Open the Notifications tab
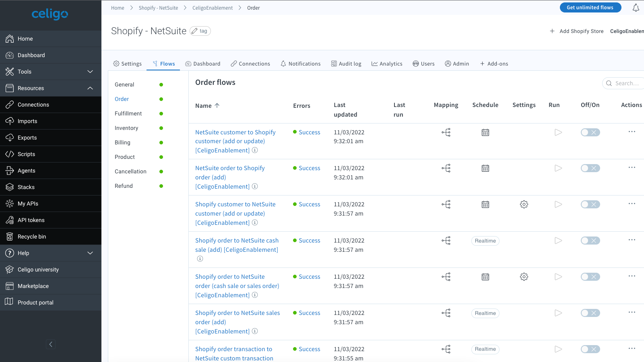 coord(301,64)
